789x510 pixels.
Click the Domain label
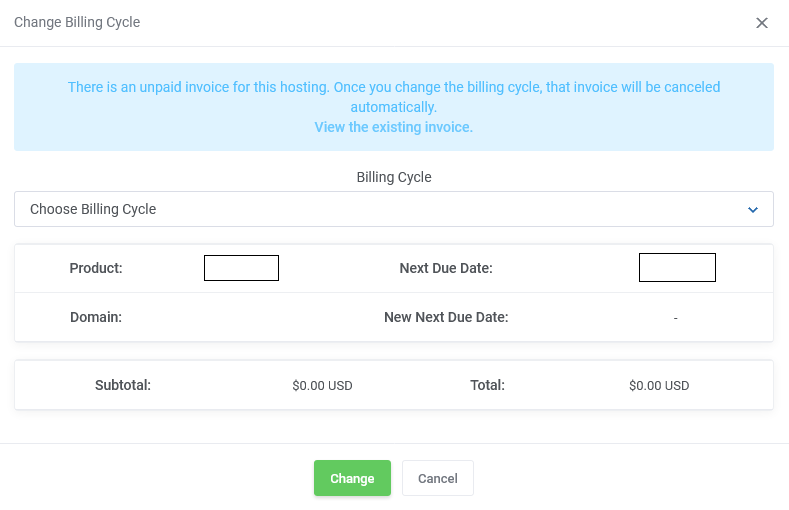tap(96, 317)
